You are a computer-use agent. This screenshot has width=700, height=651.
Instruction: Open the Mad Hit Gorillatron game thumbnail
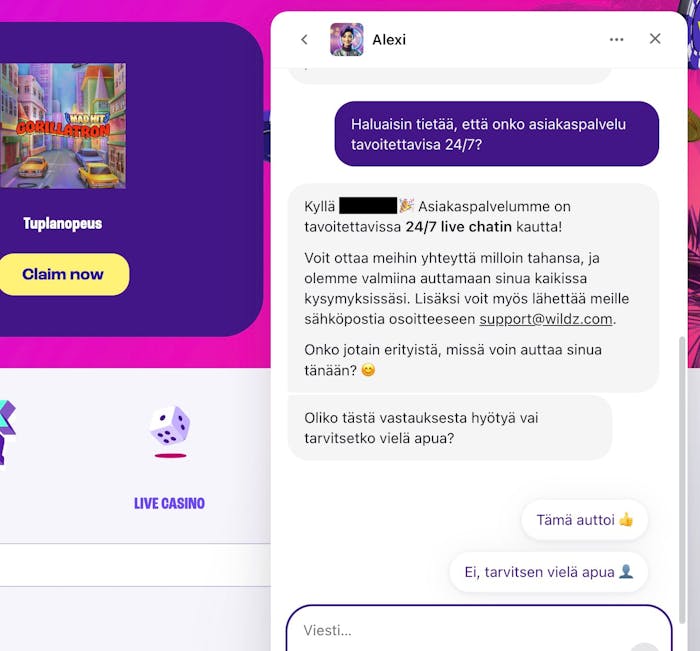(x=63, y=126)
